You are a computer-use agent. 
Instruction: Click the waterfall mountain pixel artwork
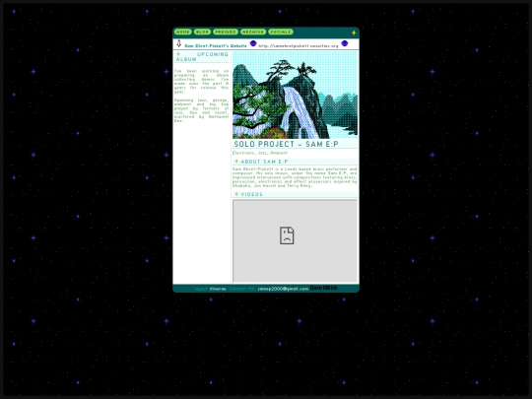295,95
